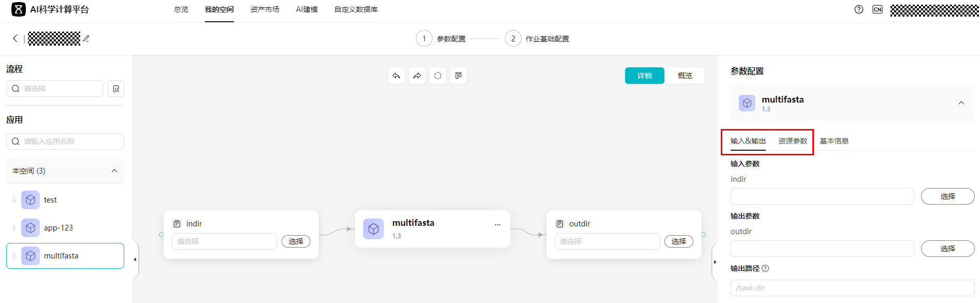Collapse the left sidebar arrow handle
Viewport: 980px width, 303px height.
tap(135, 259)
